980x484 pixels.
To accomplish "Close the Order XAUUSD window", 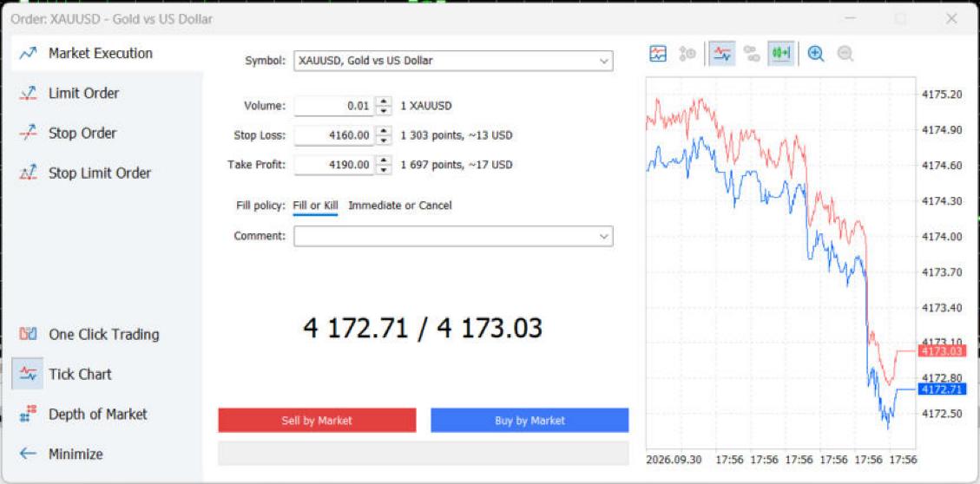I will tap(951, 19).
